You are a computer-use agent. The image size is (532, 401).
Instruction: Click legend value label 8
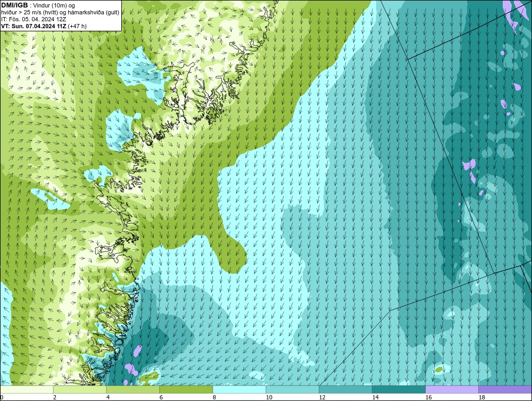[x=214, y=397]
